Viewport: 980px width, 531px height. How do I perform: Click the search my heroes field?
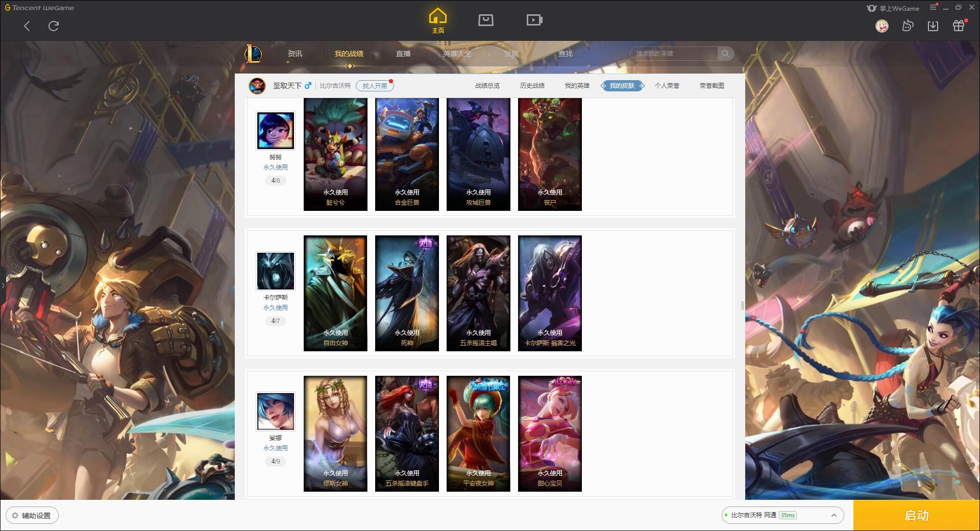pos(674,54)
